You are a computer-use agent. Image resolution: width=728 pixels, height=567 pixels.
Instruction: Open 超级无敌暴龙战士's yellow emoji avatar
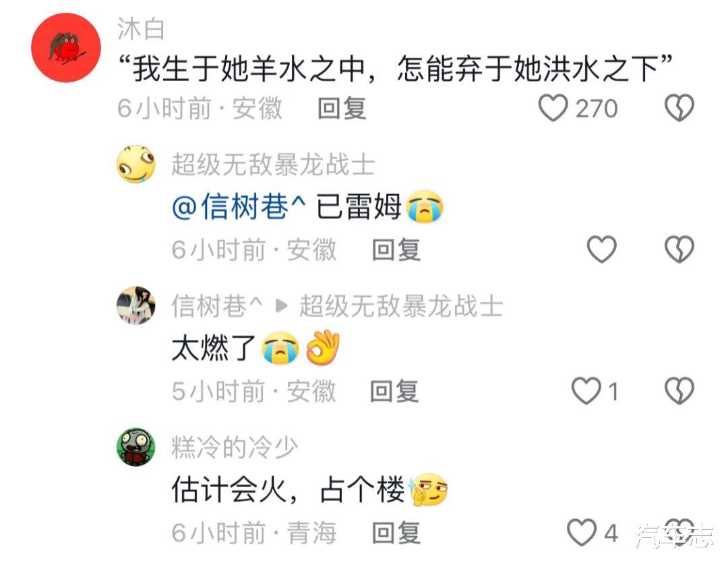click(x=135, y=165)
